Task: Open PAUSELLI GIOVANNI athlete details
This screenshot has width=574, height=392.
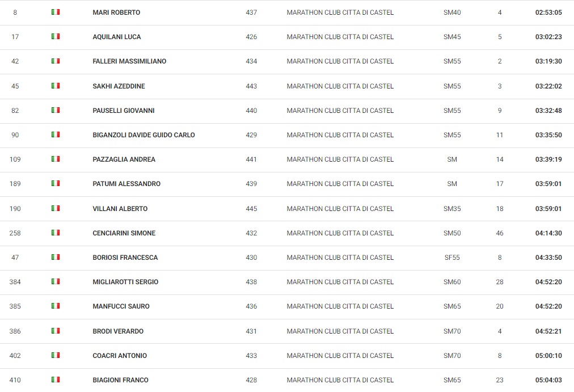Action: click(x=124, y=111)
